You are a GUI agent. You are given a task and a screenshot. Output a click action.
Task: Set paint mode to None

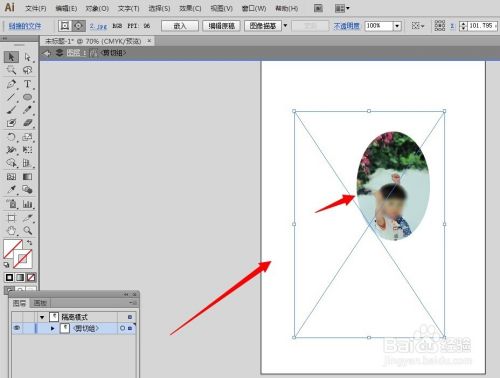(x=31, y=277)
